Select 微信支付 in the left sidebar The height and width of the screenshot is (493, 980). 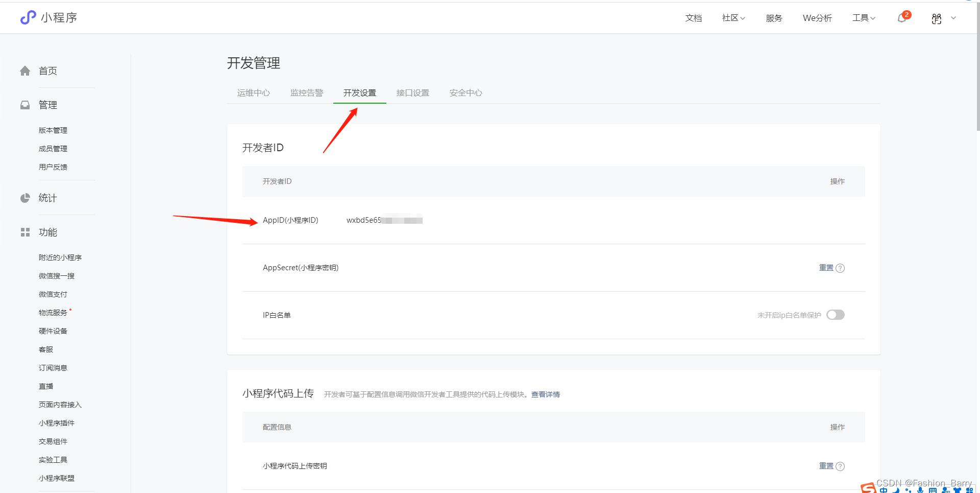[53, 294]
